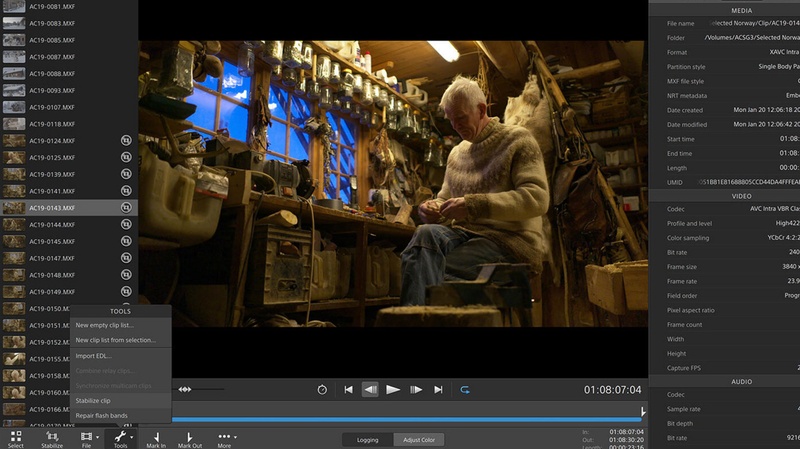Go to the end of clip
Viewport: 800px width, 449px height.
point(438,389)
